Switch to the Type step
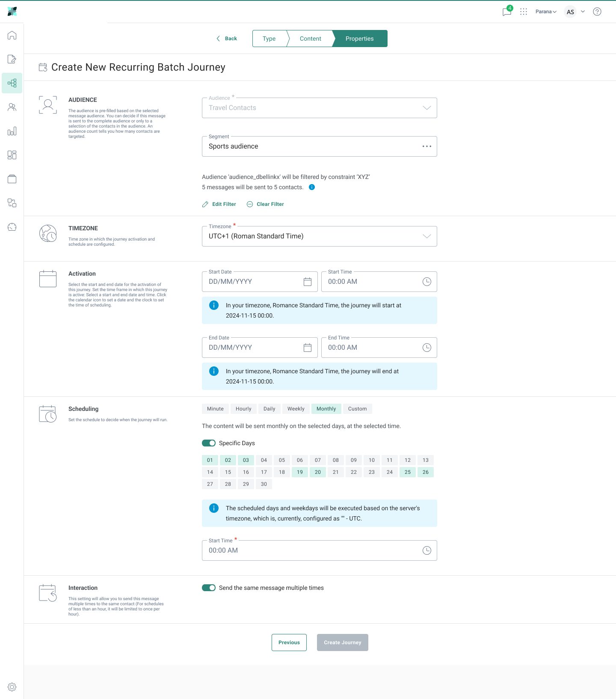The height and width of the screenshot is (699, 616). click(x=269, y=39)
